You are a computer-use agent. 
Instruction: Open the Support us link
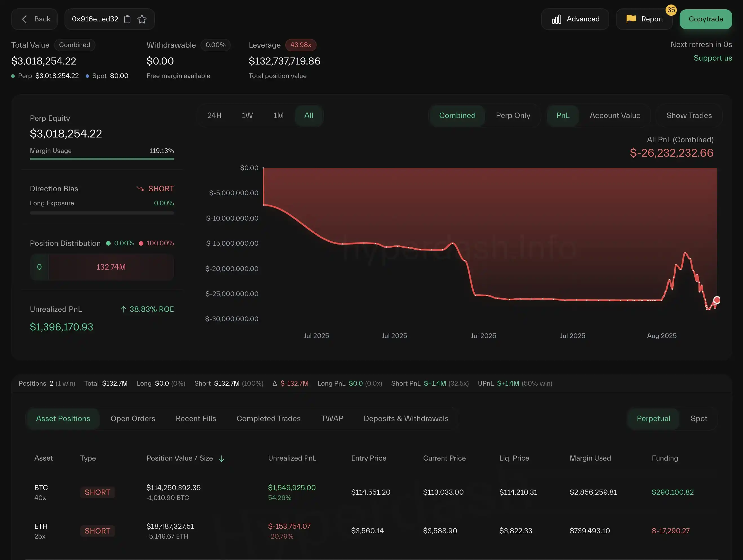[x=713, y=58]
